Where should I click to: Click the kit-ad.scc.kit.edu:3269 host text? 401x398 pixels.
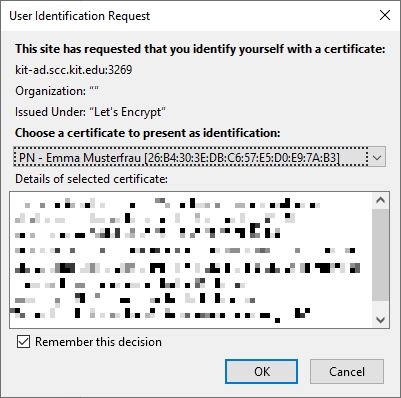74,70
